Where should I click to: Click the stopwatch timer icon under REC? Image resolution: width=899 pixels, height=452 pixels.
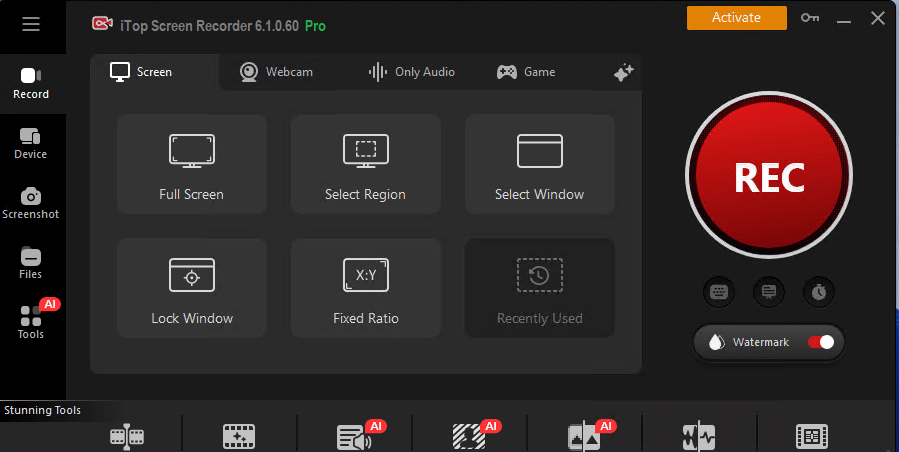click(819, 292)
